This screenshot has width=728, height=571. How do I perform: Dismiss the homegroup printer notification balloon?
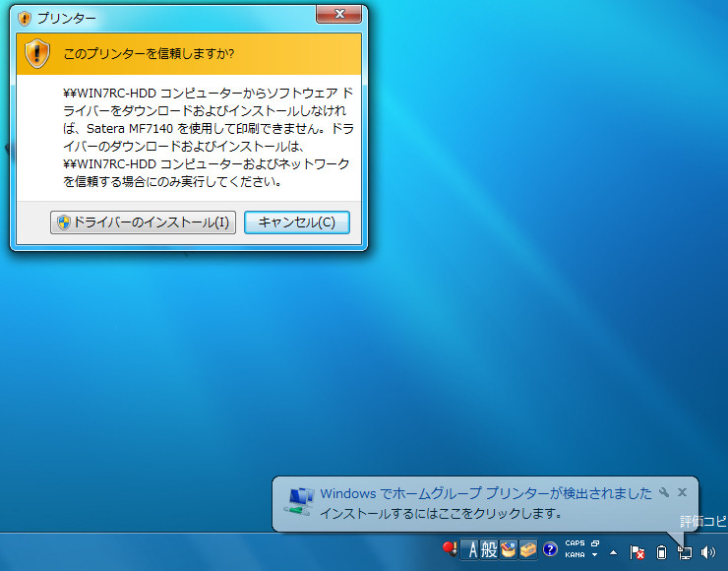click(682, 492)
